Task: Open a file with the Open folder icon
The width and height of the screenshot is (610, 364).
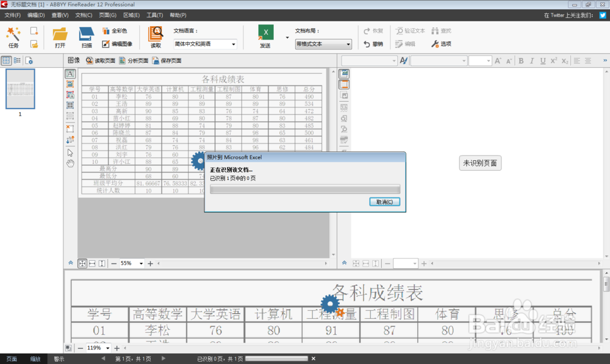Action: click(x=60, y=37)
